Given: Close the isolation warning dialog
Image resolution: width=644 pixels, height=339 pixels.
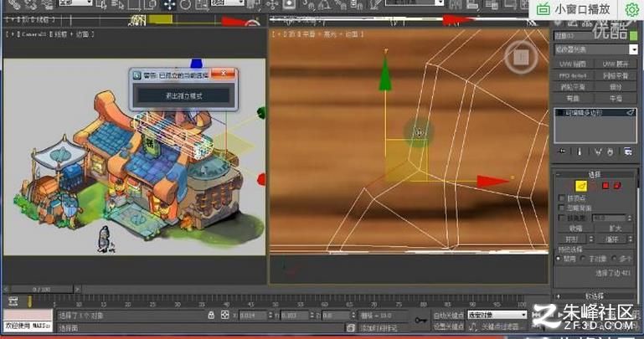Looking at the screenshot, I should point(224,74).
